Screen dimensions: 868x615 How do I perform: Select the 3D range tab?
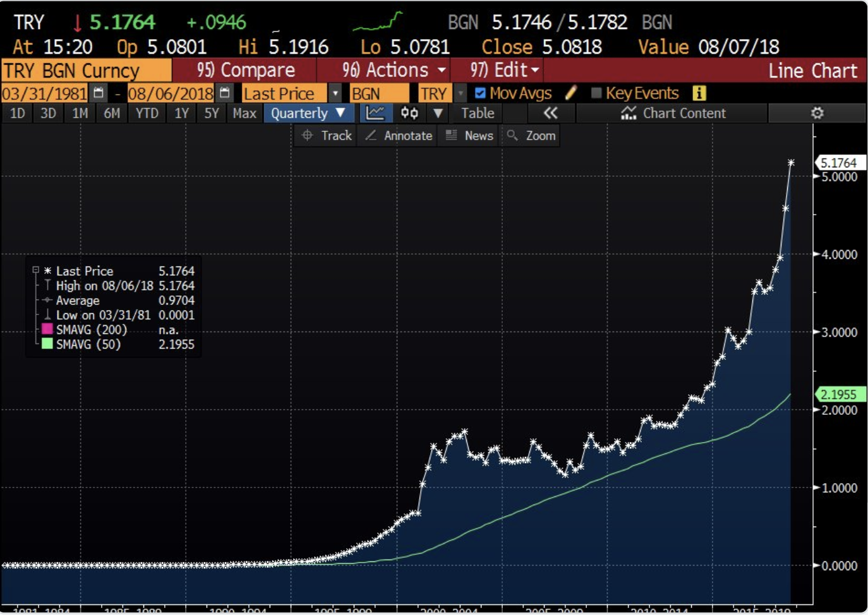pos(48,113)
